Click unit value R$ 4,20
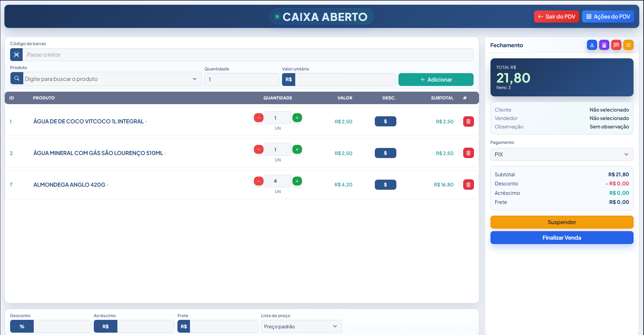Viewport: 644px width, 335px height. click(x=343, y=185)
